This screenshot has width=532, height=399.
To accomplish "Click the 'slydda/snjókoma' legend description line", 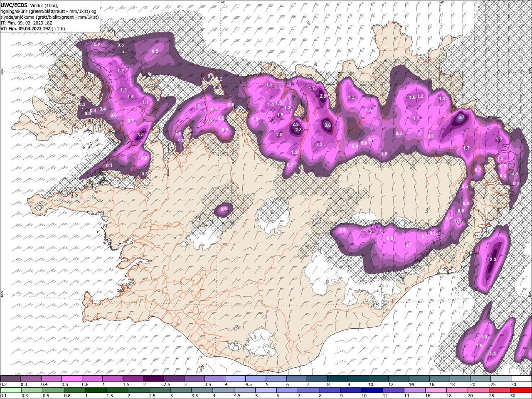I will pyautogui.click(x=49, y=17).
